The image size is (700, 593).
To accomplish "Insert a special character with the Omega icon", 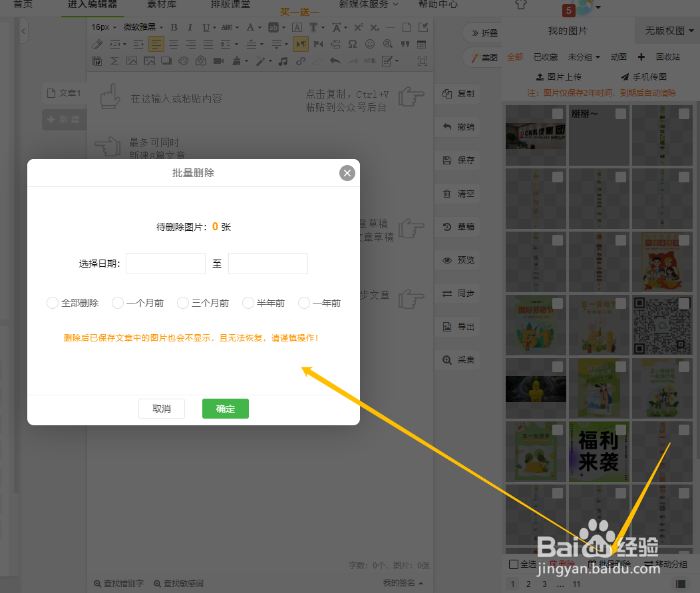I will (353, 45).
